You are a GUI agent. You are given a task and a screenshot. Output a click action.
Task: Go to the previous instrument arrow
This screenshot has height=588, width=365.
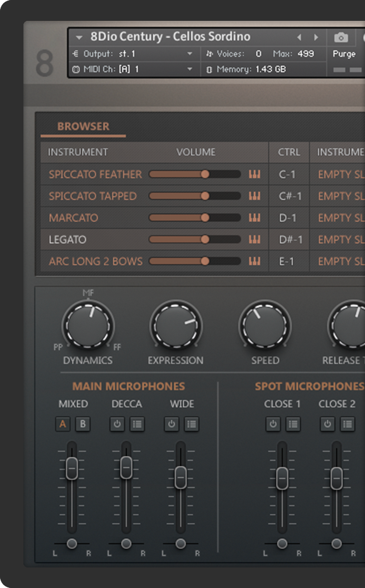[299, 38]
